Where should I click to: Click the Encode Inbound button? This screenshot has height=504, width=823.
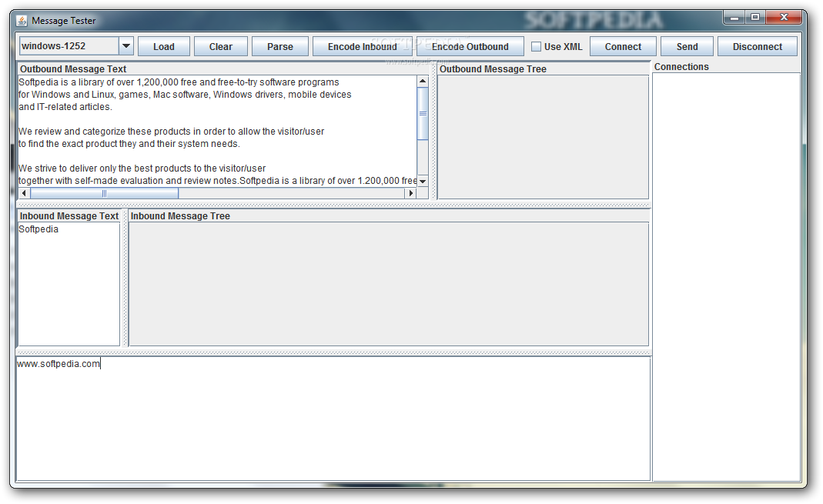[x=362, y=47]
